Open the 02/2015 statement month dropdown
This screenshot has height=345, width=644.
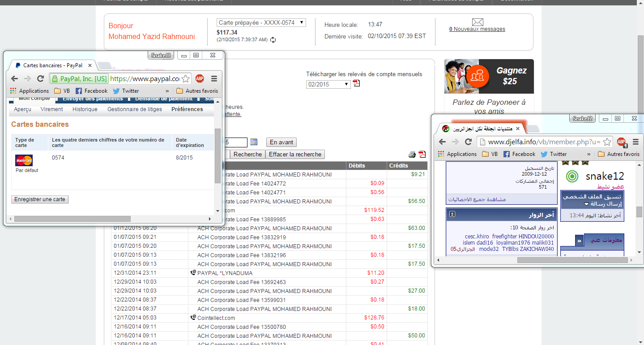(328, 84)
